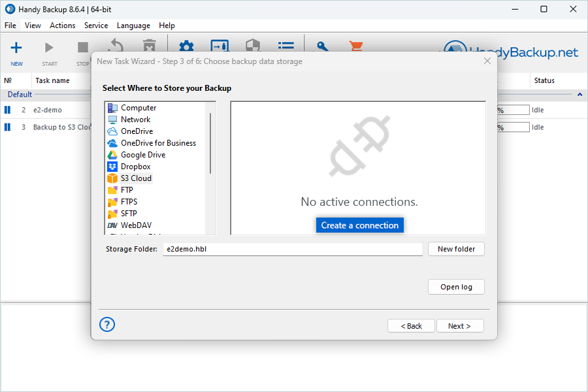The image size is (588, 392).
Task: Select Computer in the storage list
Action: click(139, 108)
